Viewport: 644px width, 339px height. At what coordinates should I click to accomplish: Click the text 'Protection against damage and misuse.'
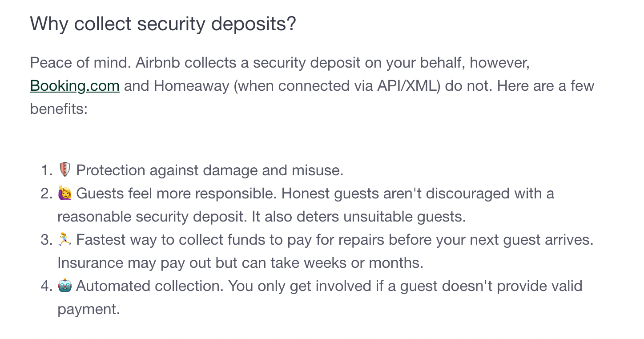coord(210,170)
